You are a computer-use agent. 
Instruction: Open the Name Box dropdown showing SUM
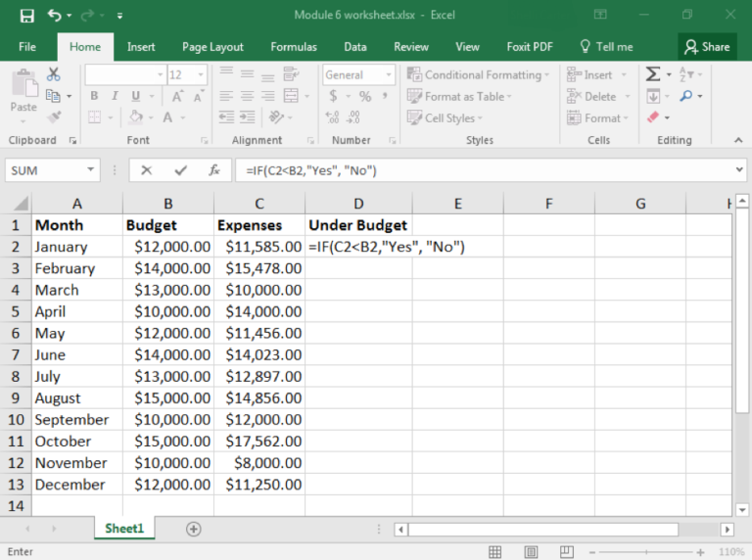[91, 170]
